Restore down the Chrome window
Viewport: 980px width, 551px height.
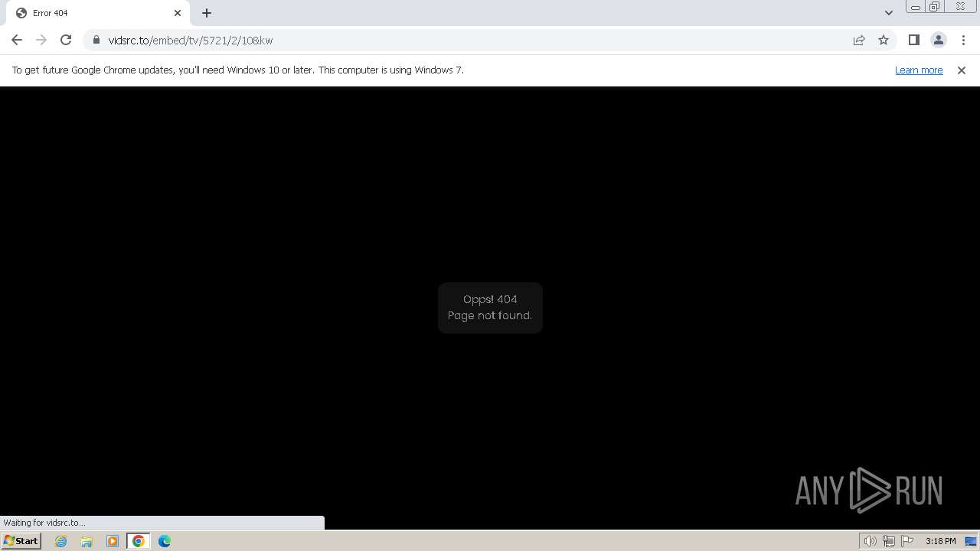tap(934, 7)
